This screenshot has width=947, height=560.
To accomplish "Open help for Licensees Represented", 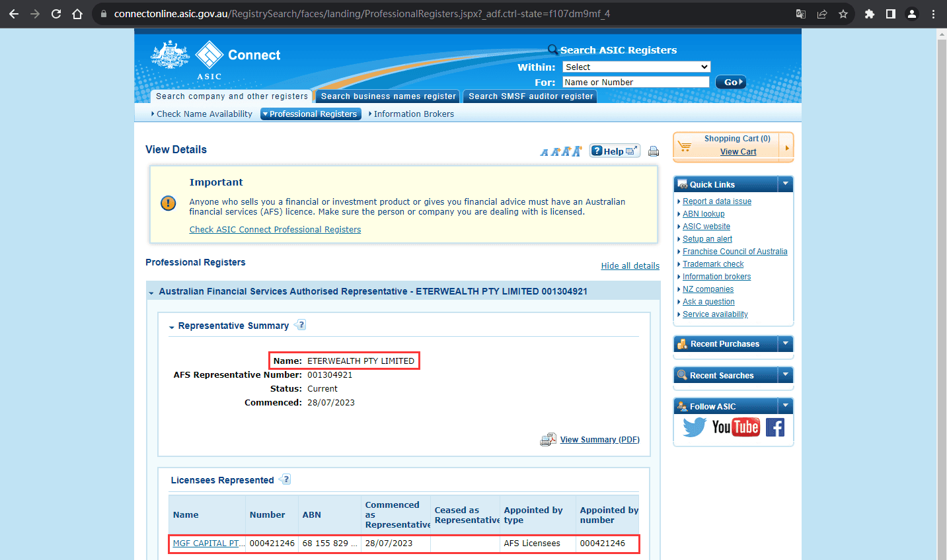I will click(x=285, y=479).
